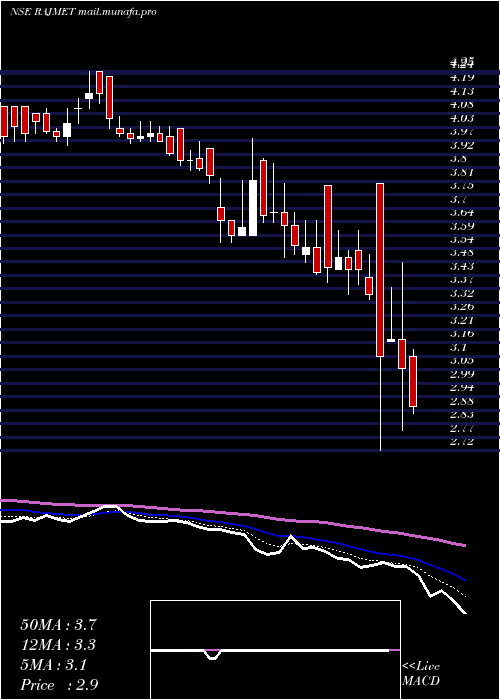Click the 3.05 price axis label

pyautogui.click(x=462, y=360)
